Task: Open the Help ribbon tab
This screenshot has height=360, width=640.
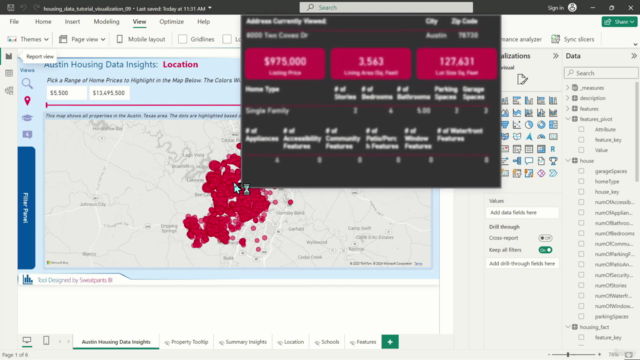Action: pos(203,22)
